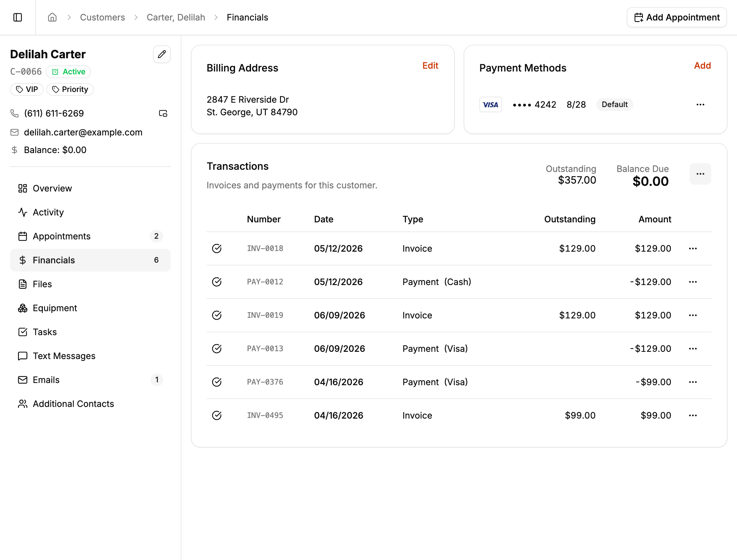The image size is (737, 560).
Task: Edit the Billing Address
Action: coord(430,66)
